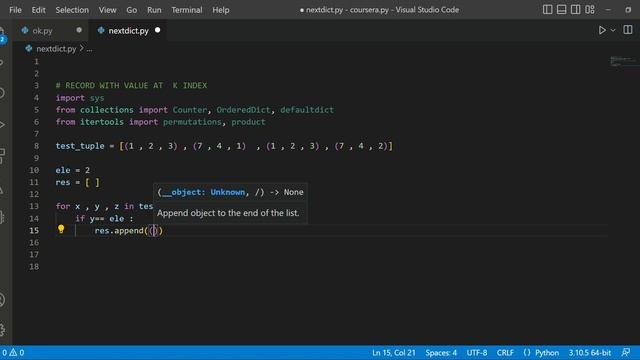
Task: Click the lightbulb code action icon
Action: pos(61,229)
